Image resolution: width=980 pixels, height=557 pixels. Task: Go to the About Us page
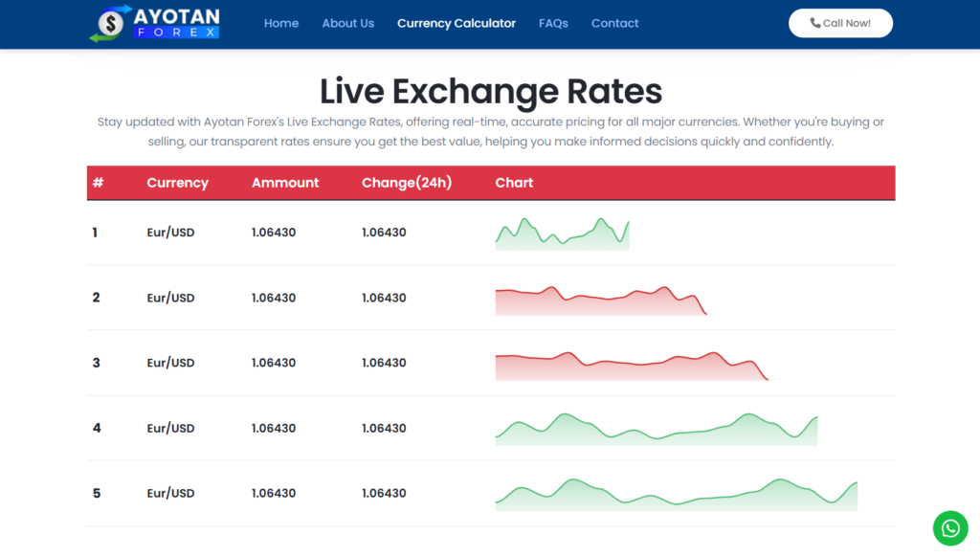pyautogui.click(x=348, y=23)
